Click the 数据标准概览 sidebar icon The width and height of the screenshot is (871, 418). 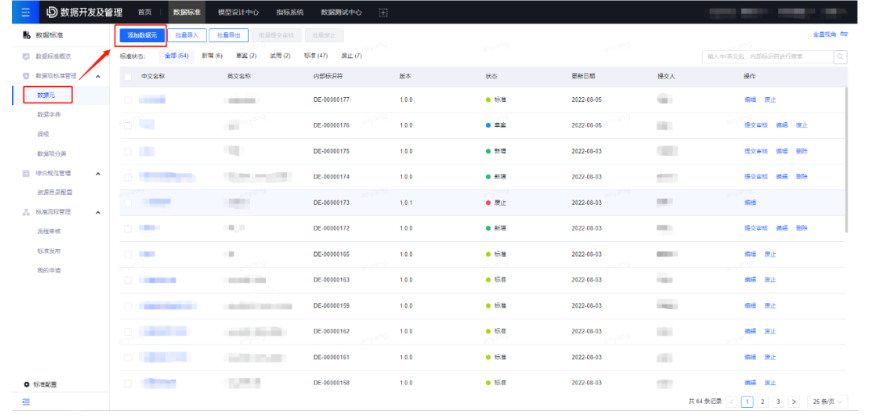coord(26,56)
